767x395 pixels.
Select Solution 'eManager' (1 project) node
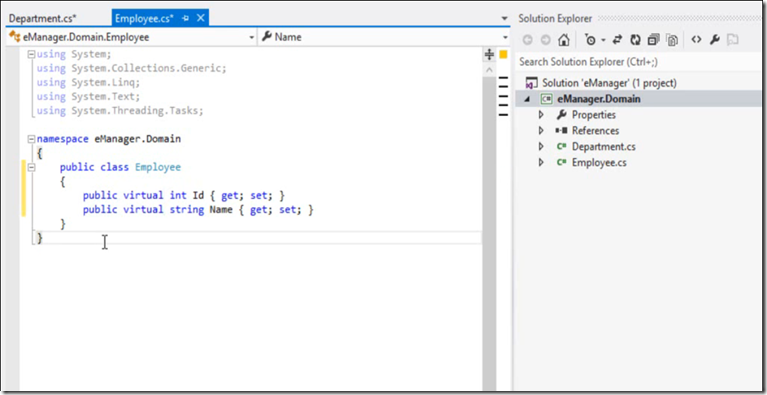pyautogui.click(x=609, y=83)
